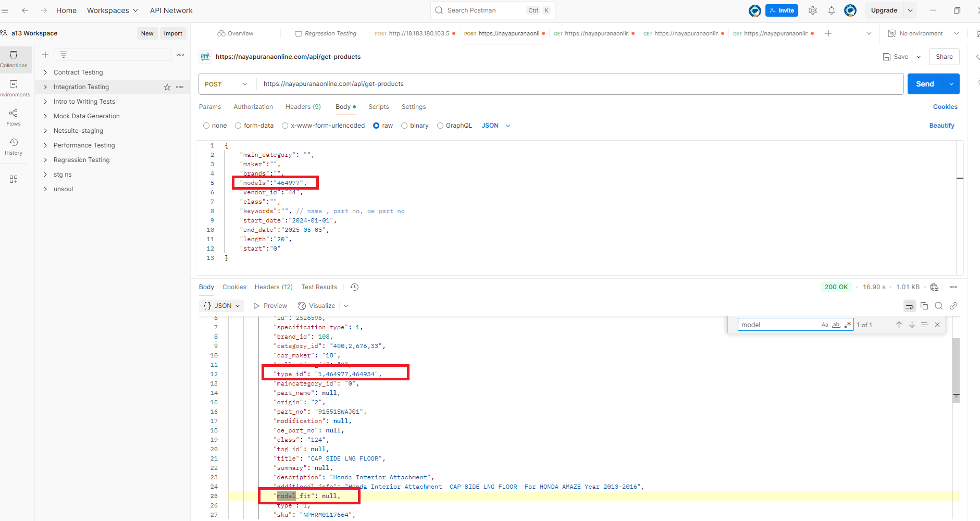Screen dimensions: 980x521
Task: Open the Scripts tab
Action: 379,107
